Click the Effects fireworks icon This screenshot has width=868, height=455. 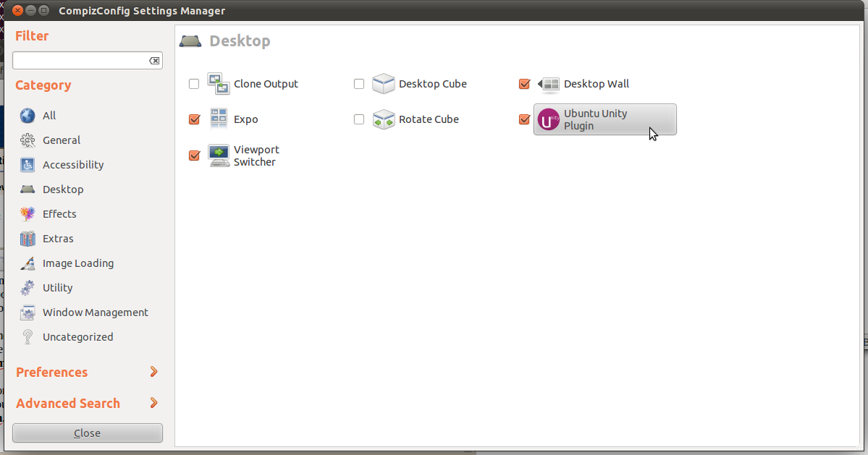(x=27, y=214)
